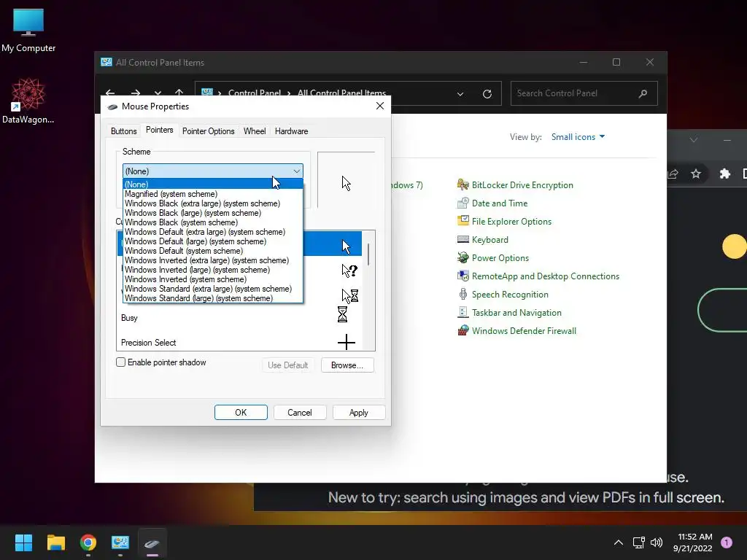This screenshot has width=747, height=560.
Task: Open the View by Small icons dropdown
Action: pos(578,136)
